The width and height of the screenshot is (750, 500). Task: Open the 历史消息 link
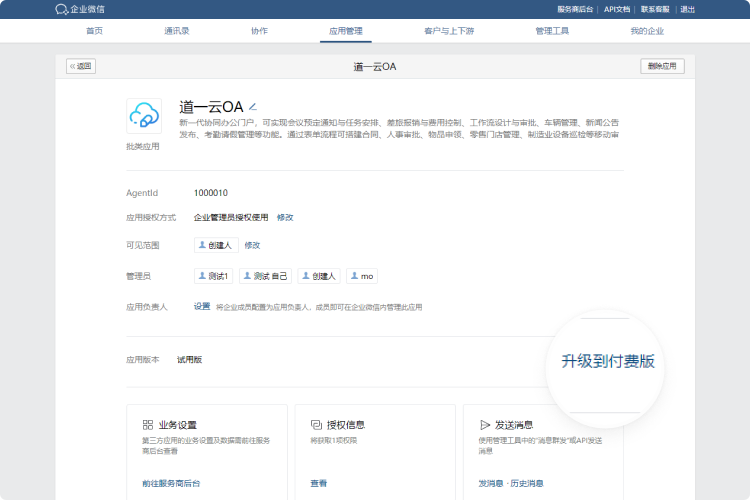tap(527, 483)
